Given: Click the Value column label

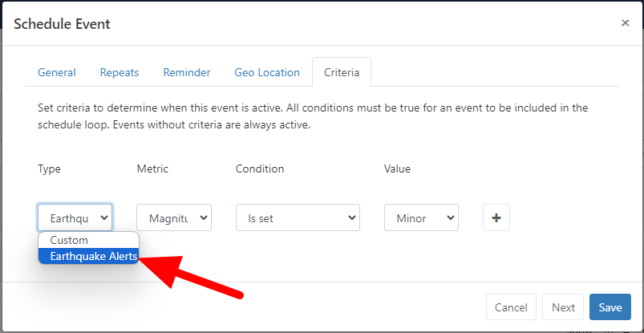Looking at the screenshot, I should (x=398, y=169).
